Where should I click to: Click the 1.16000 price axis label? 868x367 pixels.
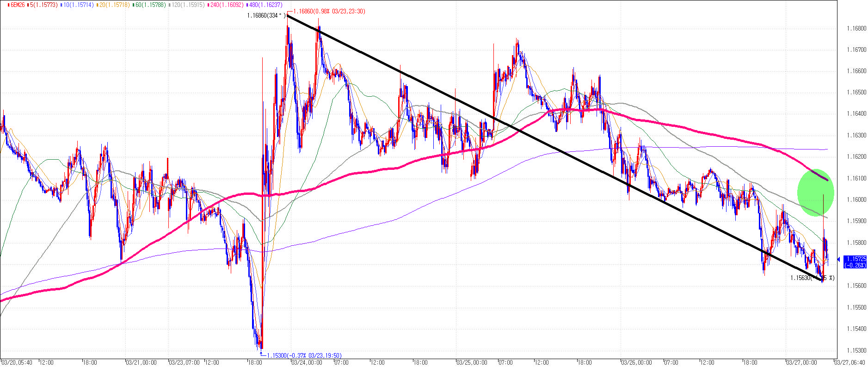856,200
